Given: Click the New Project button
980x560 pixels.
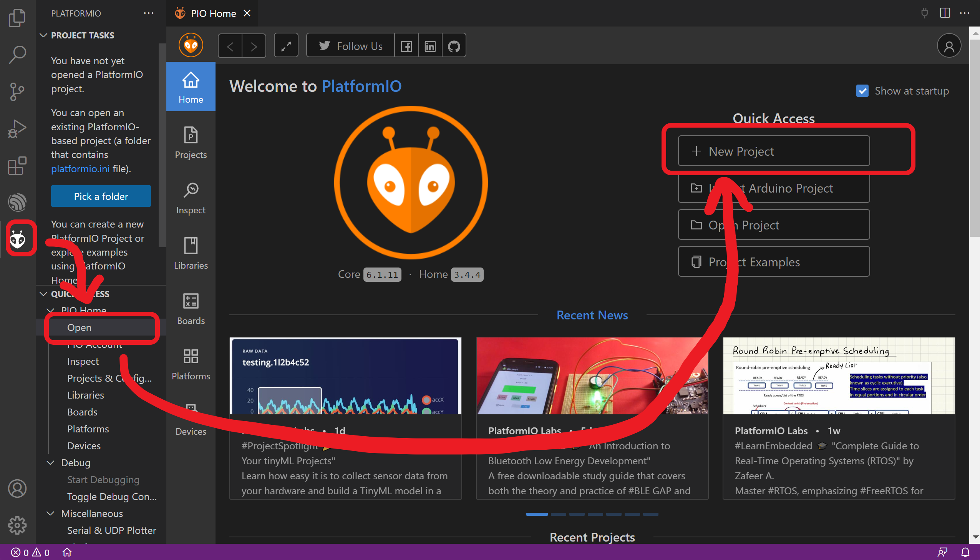Looking at the screenshot, I should pyautogui.click(x=773, y=151).
